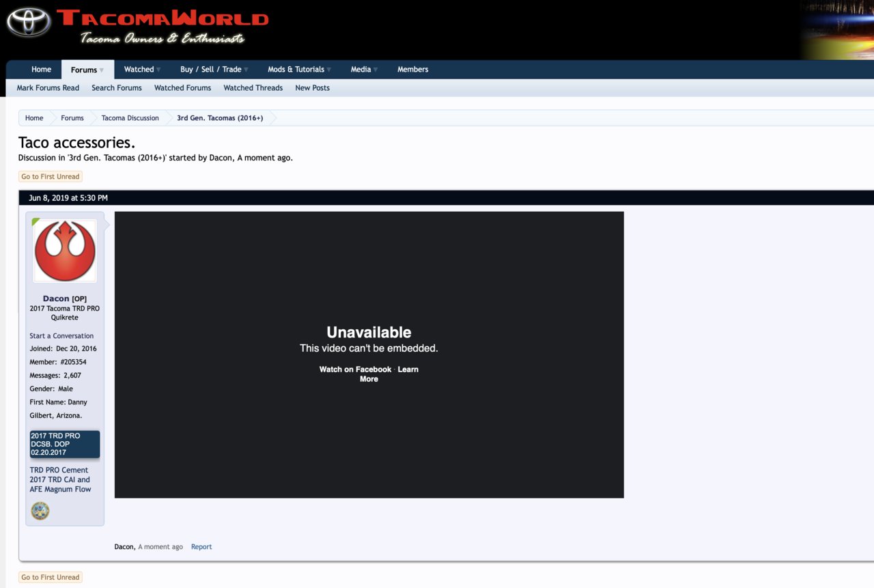This screenshot has width=874, height=588.
Task: Click the Toyota logo icon
Action: (29, 23)
